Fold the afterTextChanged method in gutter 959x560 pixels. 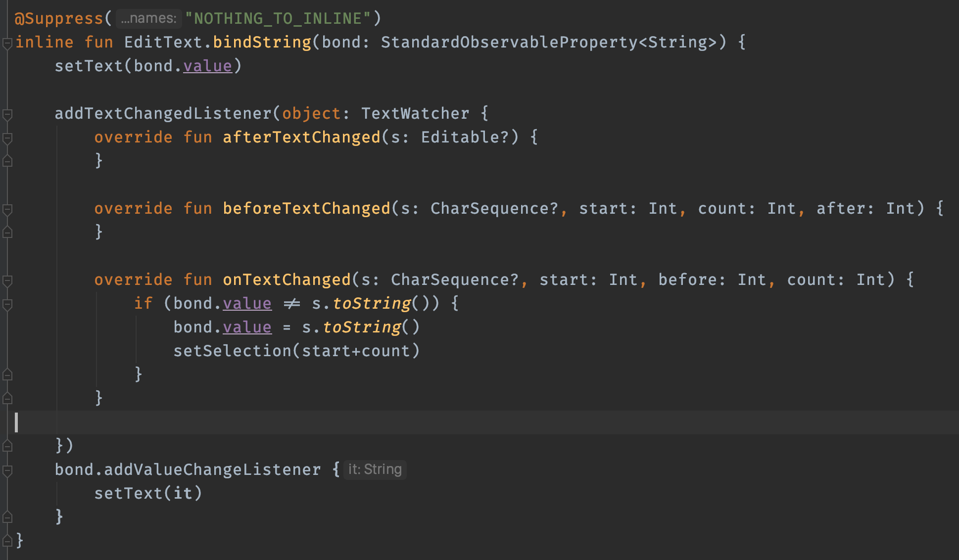point(7,139)
